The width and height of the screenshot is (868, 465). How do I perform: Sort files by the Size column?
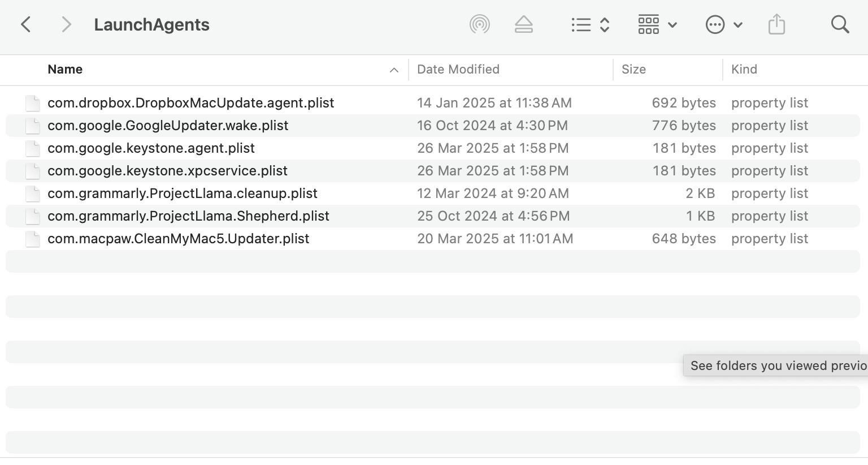tap(633, 70)
